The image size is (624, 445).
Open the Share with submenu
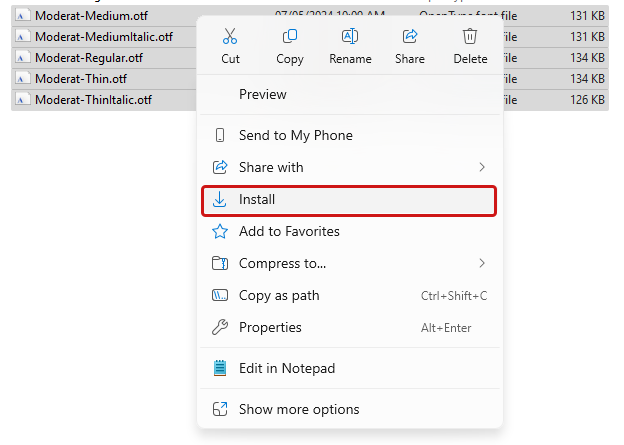pyautogui.click(x=350, y=167)
